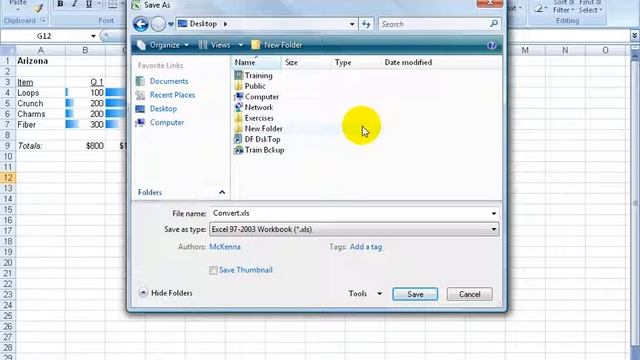The height and width of the screenshot is (360, 640).
Task: Click the Recent Places icon in sidebar
Action: click(x=140, y=95)
